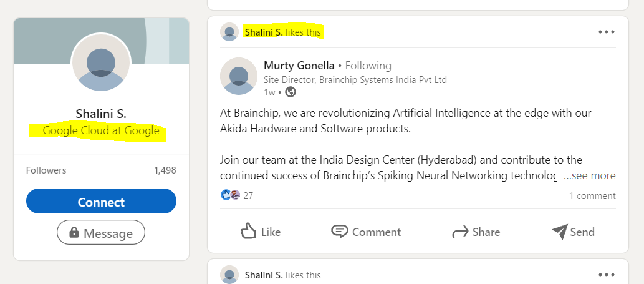Open the three-dot menu on Murty Gonella's post
The width and height of the screenshot is (644, 284).
point(606,32)
